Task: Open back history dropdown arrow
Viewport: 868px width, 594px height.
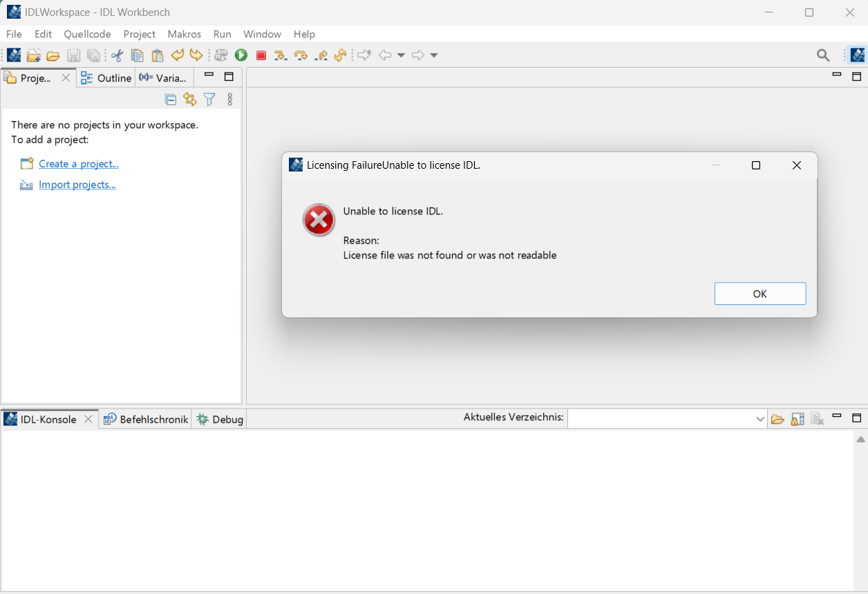Action: 401,55
